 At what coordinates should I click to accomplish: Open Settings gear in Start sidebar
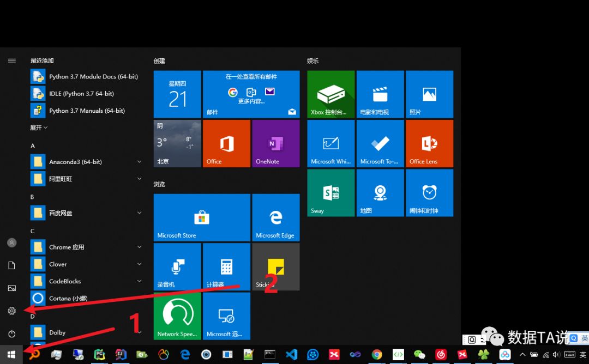click(x=11, y=311)
